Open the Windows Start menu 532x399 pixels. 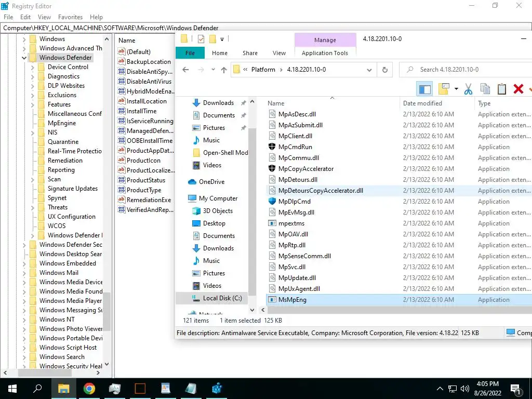coord(12,389)
